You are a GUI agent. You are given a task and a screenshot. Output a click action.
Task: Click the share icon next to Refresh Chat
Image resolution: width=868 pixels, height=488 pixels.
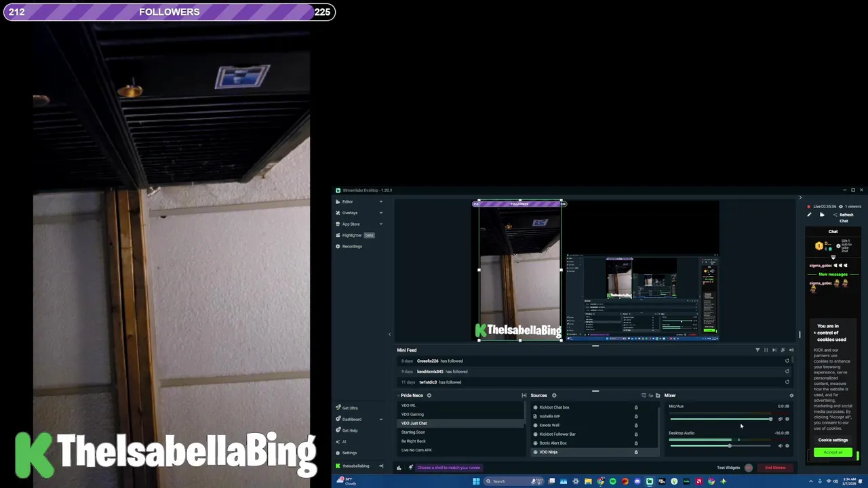pos(835,215)
